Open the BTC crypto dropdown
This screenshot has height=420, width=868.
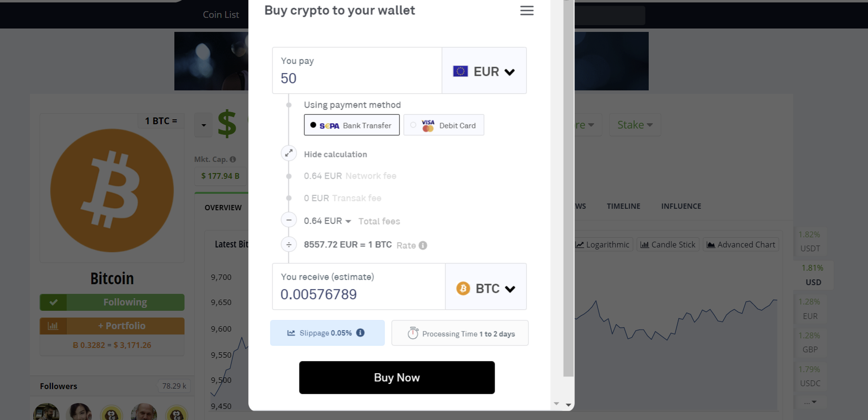click(x=486, y=289)
